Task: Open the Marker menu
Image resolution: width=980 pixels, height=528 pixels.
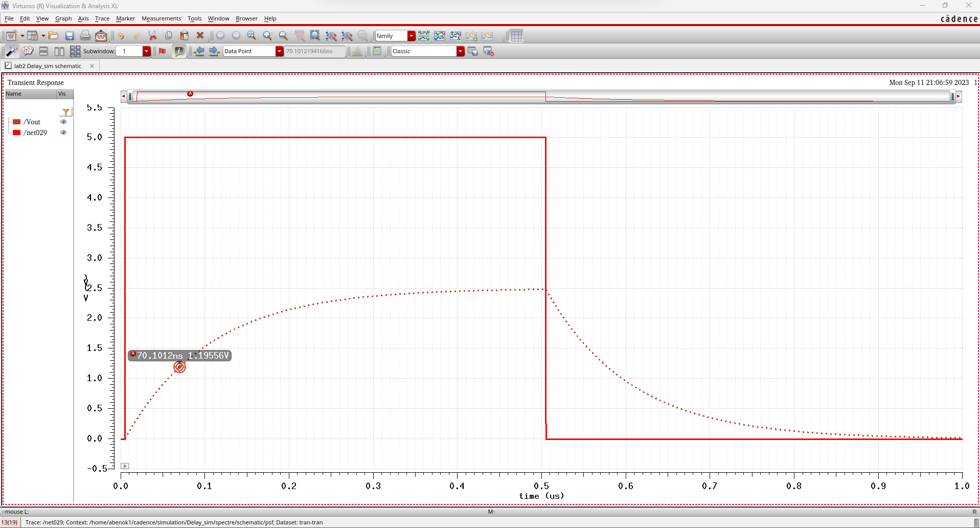Action: coord(125,18)
